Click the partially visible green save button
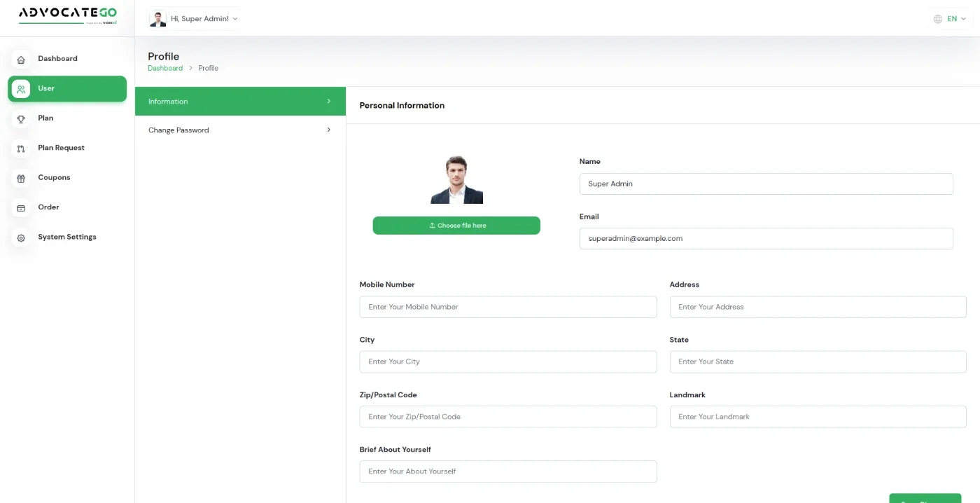Image resolution: width=980 pixels, height=503 pixels. (925, 499)
